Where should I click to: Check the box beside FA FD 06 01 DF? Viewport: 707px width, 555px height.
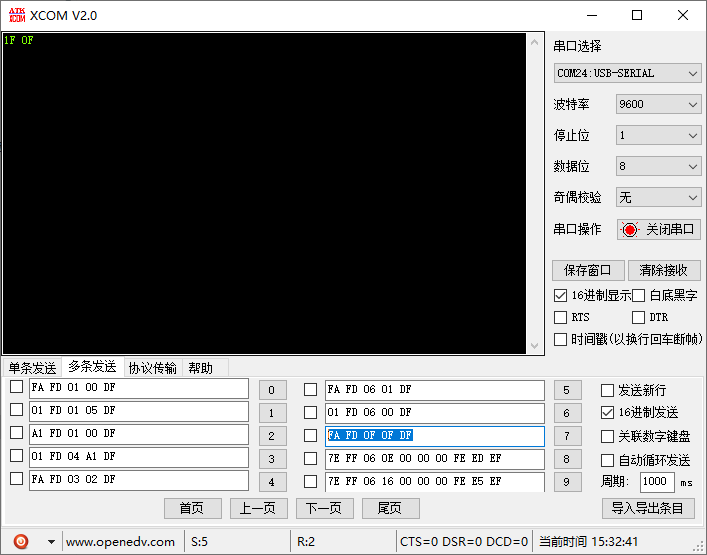[310, 390]
